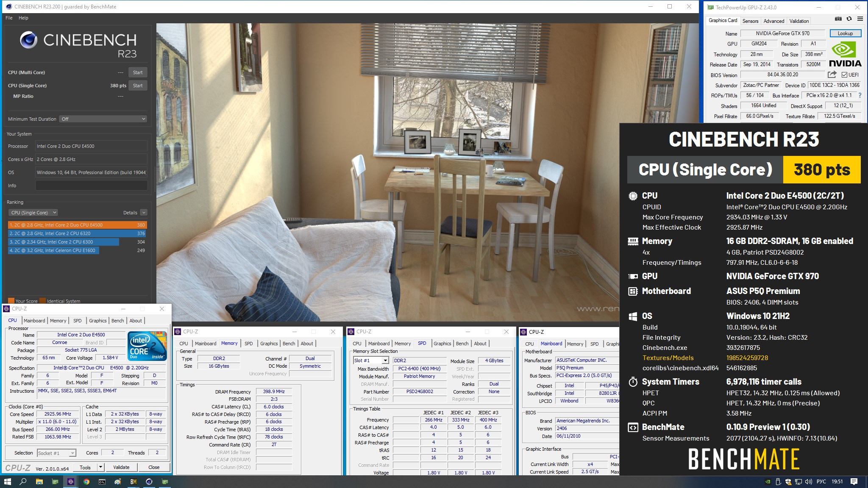The height and width of the screenshot is (488, 868).
Task: Start the CPU (Single Core) test
Action: [x=138, y=86]
